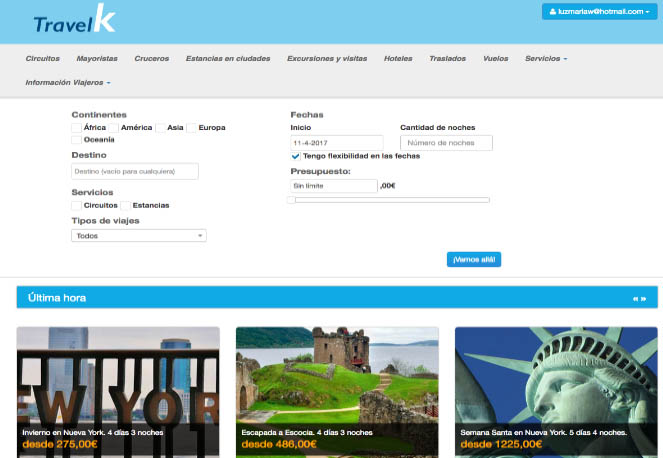The image size is (663, 458).
Task: Open the Vuelos navigation link
Action: (495, 59)
